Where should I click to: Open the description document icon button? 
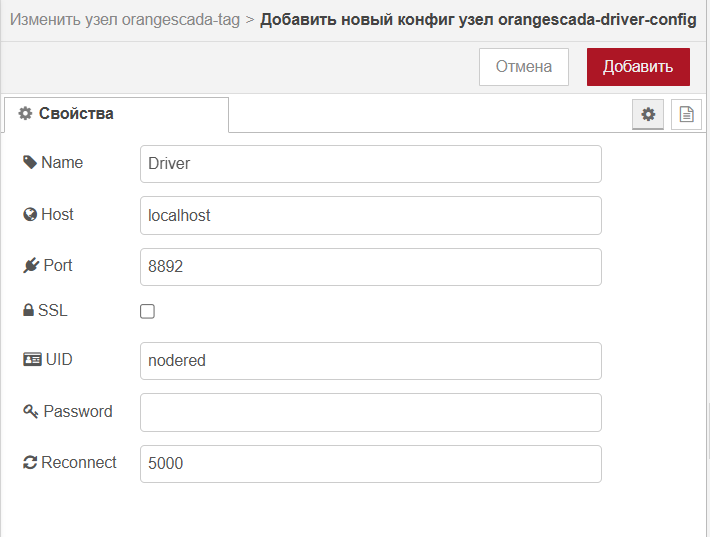point(686,114)
